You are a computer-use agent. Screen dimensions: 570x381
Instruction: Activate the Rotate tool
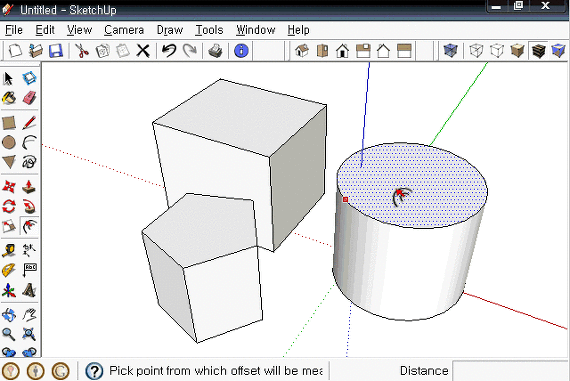coord(9,206)
